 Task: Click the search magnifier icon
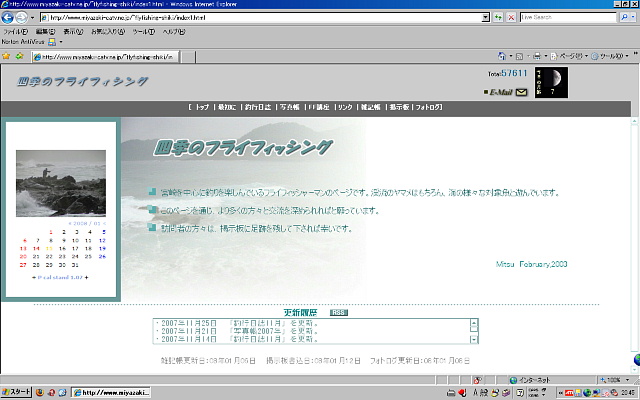tap(624, 17)
